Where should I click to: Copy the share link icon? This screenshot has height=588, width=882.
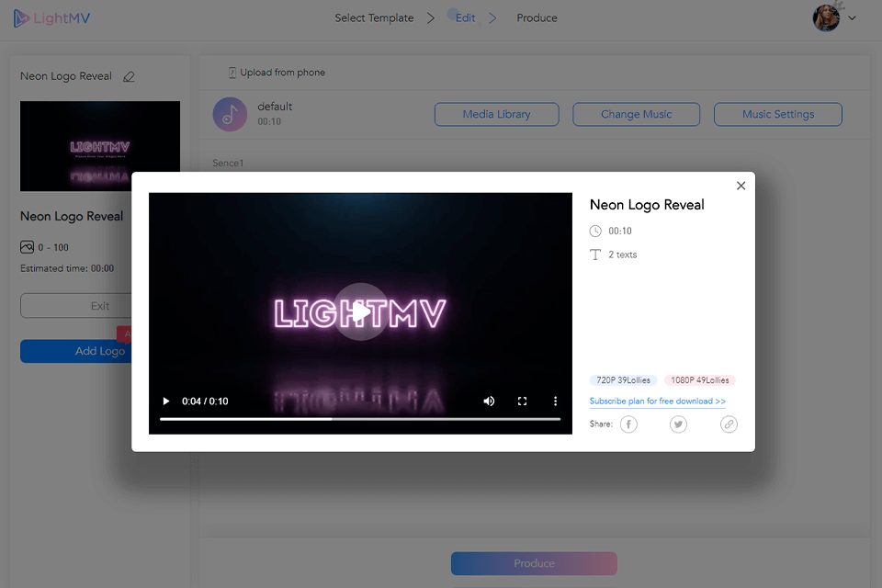(729, 424)
